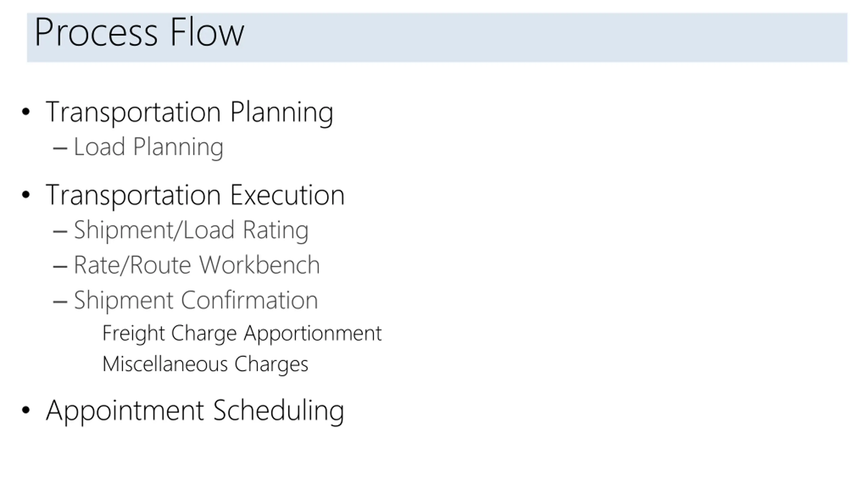The width and height of the screenshot is (868, 488).
Task: Select the "Transportation Execution" bullet text
Action: 195,195
